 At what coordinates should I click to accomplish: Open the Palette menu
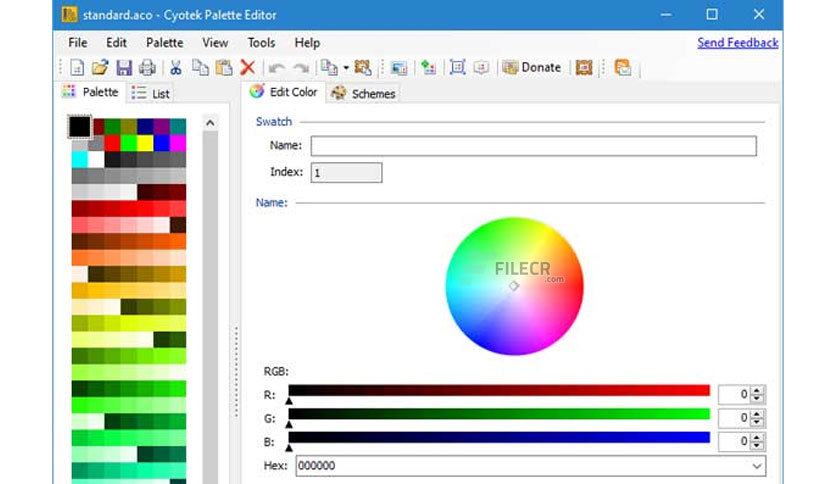165,43
